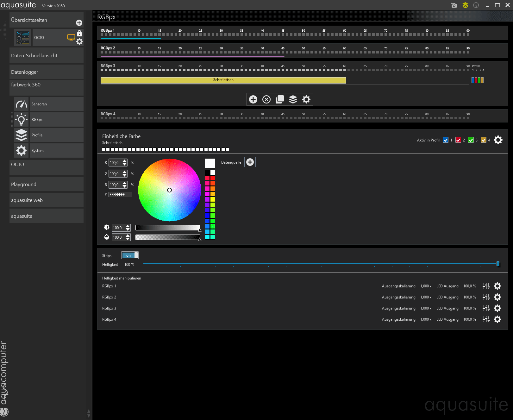Click the saturation checkered slider bar
The image size is (513, 420).
point(168,237)
